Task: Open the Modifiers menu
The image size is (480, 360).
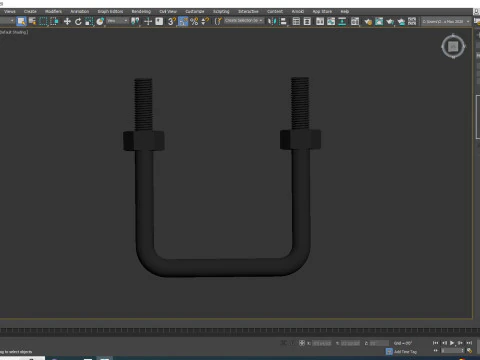Action: [x=53, y=11]
